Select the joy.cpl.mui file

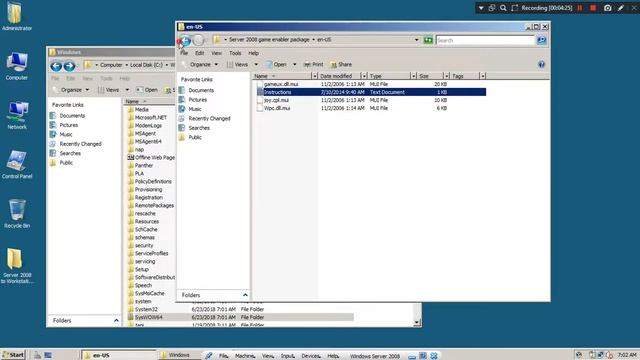point(276,100)
